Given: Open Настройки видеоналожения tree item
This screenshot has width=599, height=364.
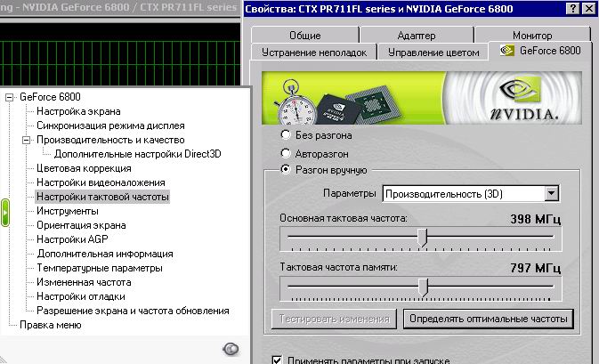Looking at the screenshot, I should [x=101, y=182].
